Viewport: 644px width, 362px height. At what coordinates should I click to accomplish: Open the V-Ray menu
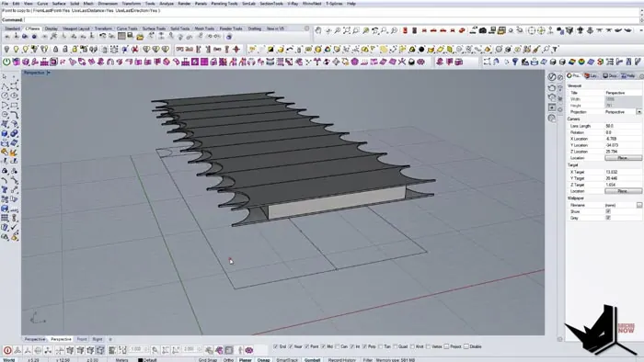pos(293,4)
